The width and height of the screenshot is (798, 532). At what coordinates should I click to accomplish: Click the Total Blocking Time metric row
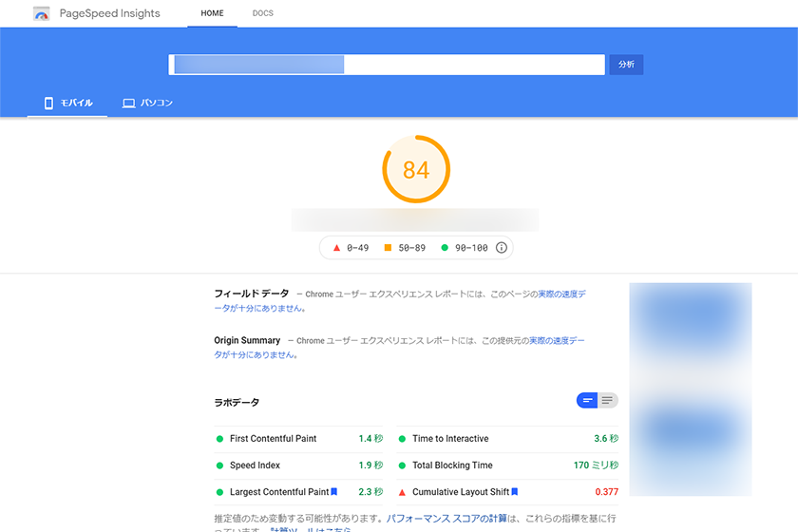pos(507,465)
